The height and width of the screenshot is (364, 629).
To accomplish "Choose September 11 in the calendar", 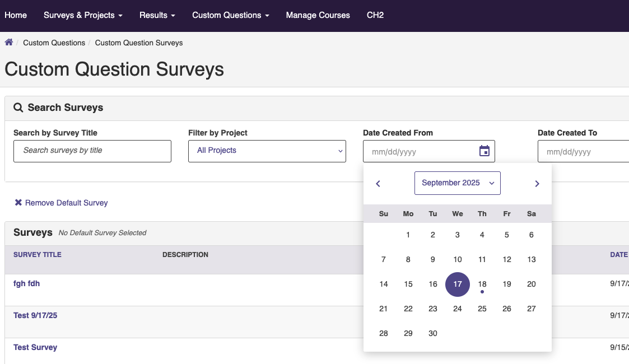I will [482, 259].
